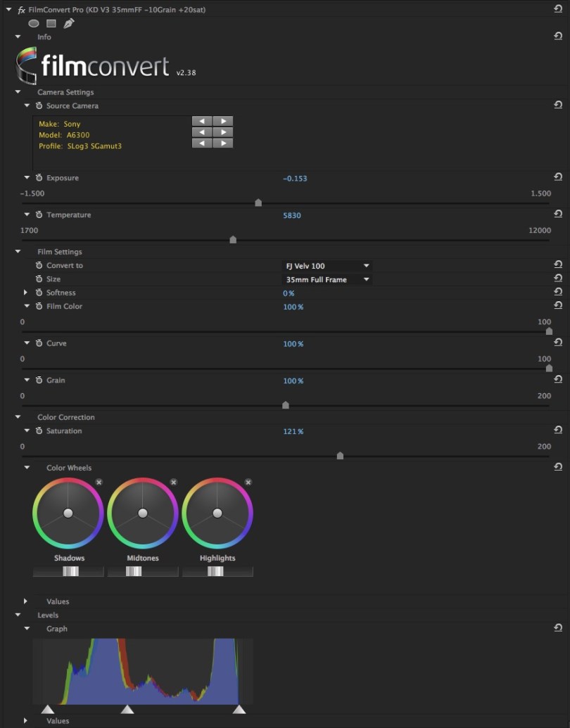Screen dimensions: 570x728
Task: Reset the Shadows color wheel with its X
Action: [x=99, y=483]
